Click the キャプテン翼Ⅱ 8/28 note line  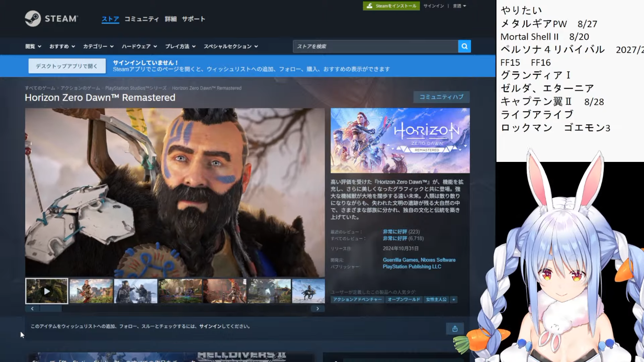[x=552, y=102]
